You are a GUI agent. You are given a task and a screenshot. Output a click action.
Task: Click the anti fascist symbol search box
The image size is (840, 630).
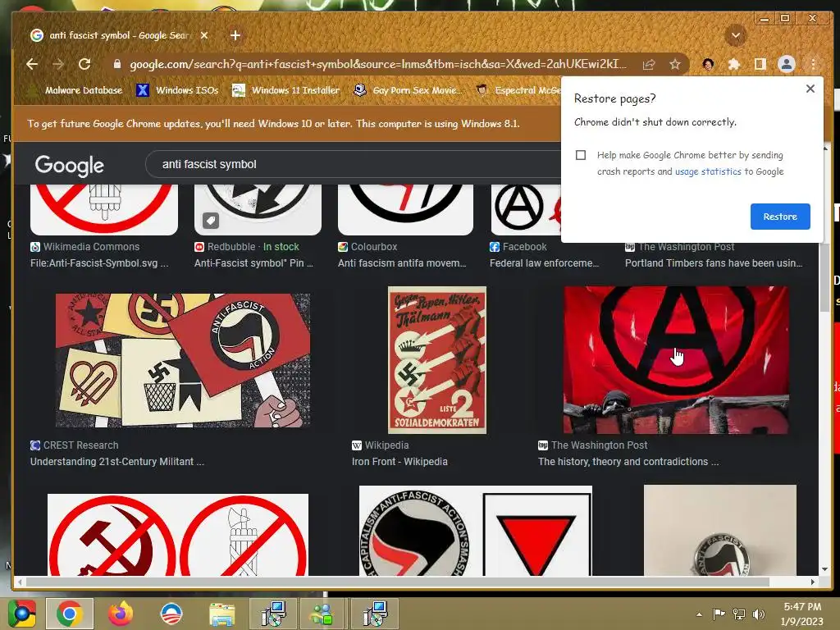354,164
